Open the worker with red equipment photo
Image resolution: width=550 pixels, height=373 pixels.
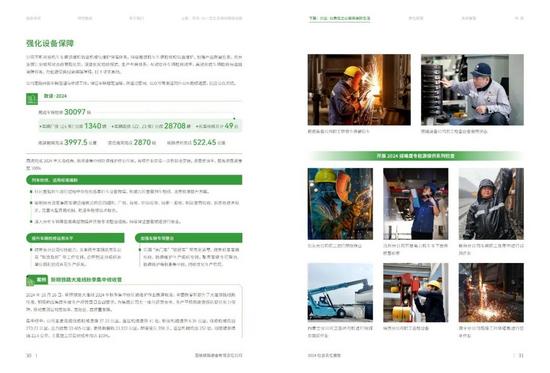pos(416,292)
